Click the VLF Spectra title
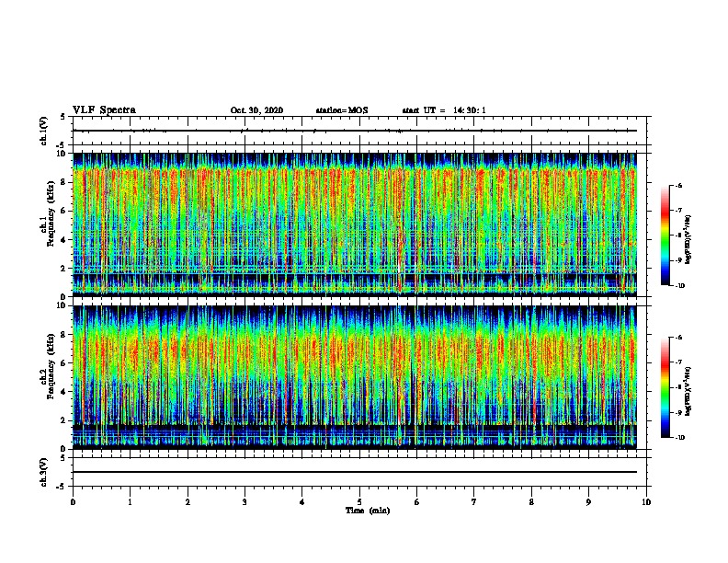728x563 pixels. [x=104, y=110]
